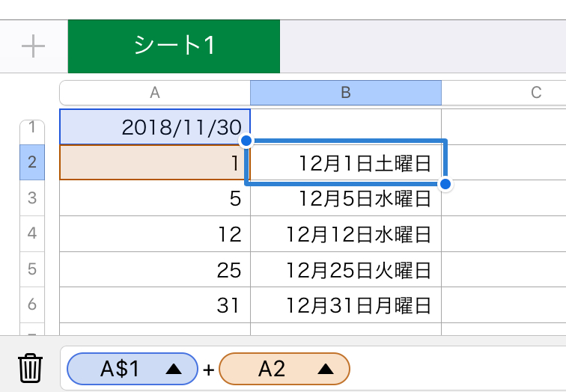This screenshot has width=566, height=392.
Task: Tap the trash icon to delete the formula
Action: tap(30, 368)
